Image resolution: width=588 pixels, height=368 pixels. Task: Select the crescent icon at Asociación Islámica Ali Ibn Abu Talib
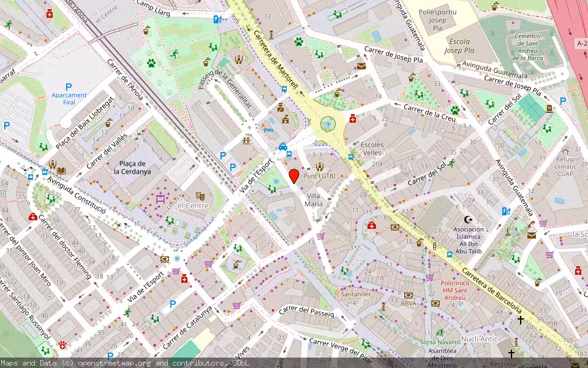click(x=468, y=220)
